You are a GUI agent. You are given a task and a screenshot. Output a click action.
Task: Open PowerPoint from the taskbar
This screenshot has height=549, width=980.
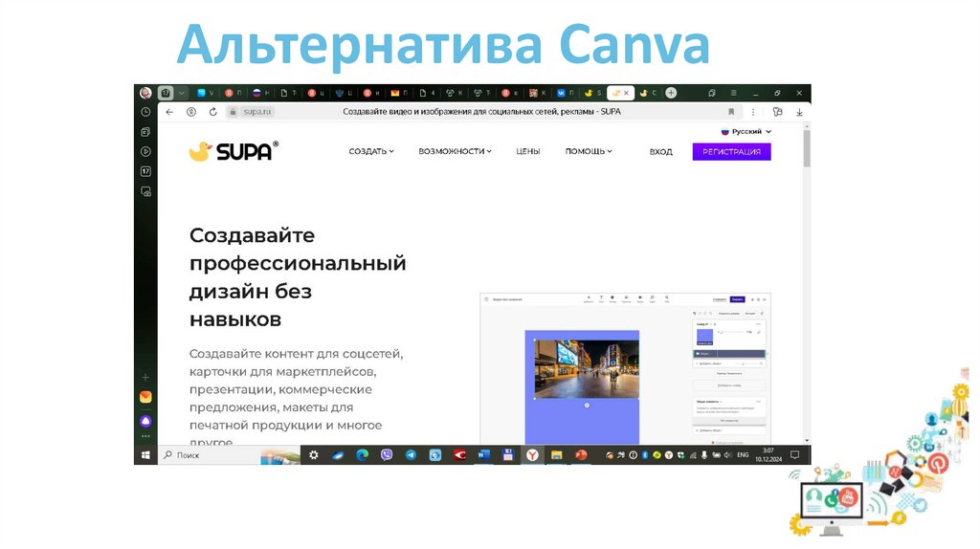point(581,455)
